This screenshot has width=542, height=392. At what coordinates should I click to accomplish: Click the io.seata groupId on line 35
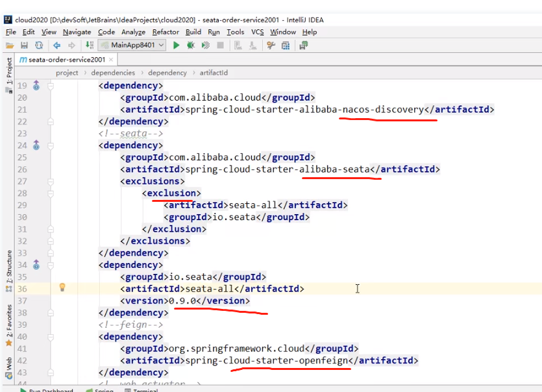190,277
